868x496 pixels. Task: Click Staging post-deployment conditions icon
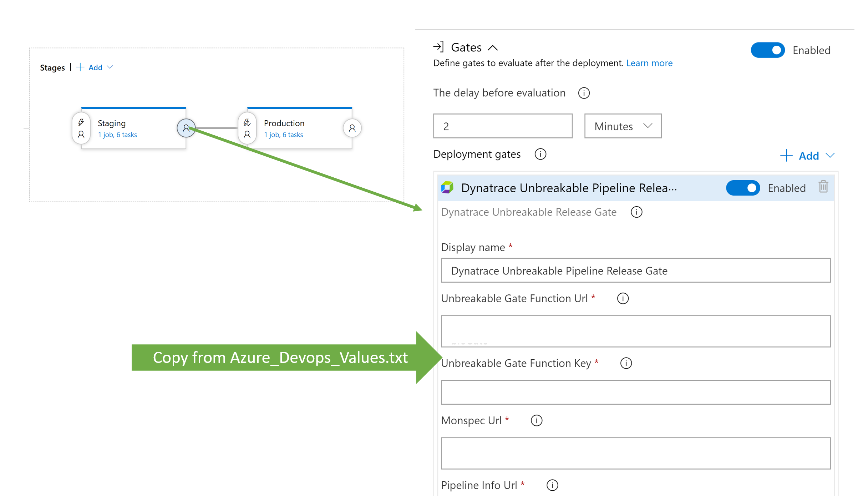point(186,128)
